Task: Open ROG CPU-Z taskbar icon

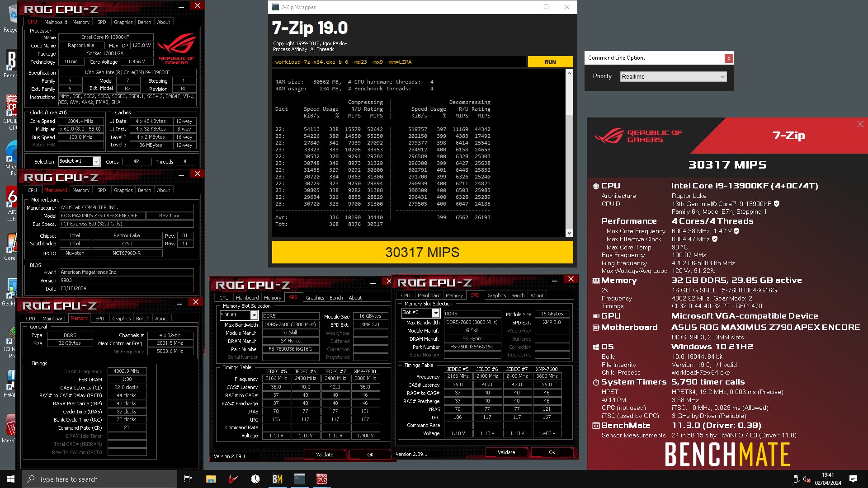Action: click(x=322, y=479)
